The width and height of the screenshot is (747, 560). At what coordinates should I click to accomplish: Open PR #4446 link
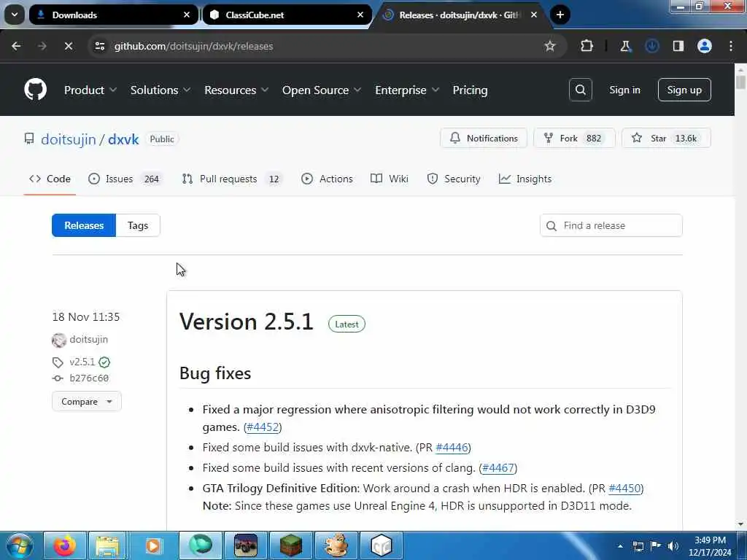(452, 448)
